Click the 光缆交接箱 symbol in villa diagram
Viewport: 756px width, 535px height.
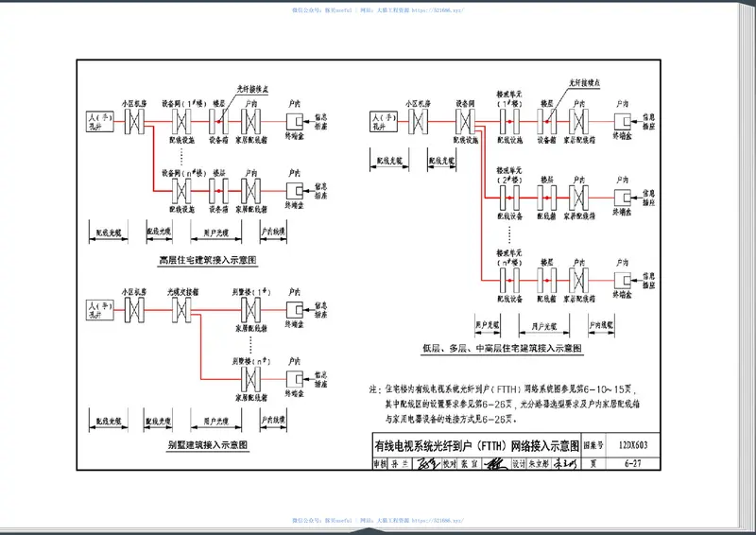point(180,308)
